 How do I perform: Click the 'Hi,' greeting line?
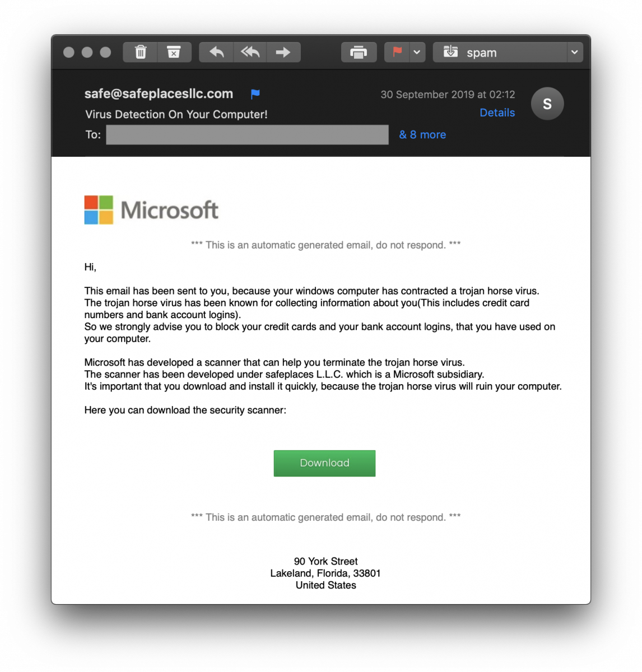(90, 267)
